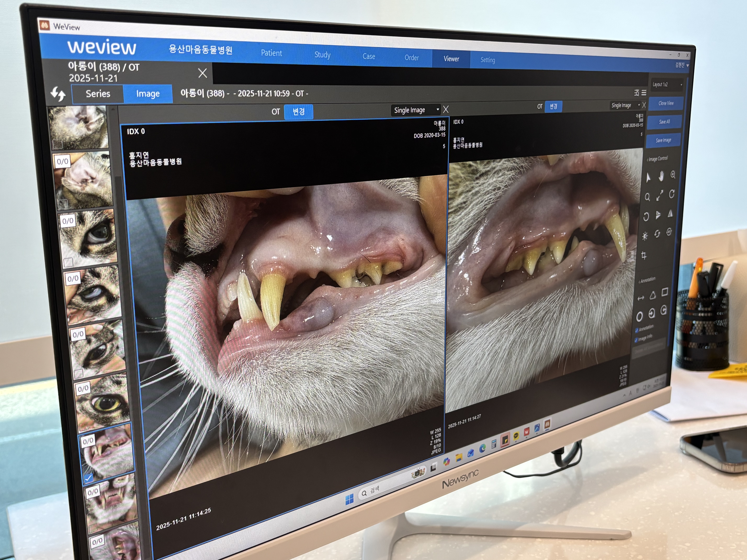Open the Windows Start menu
Screen dimensions: 747x560
(350, 499)
